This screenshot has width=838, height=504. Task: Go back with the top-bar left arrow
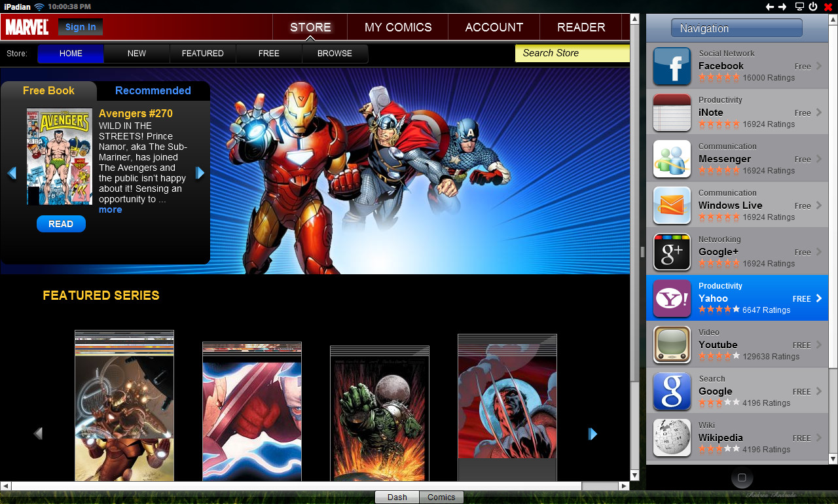pyautogui.click(x=770, y=7)
